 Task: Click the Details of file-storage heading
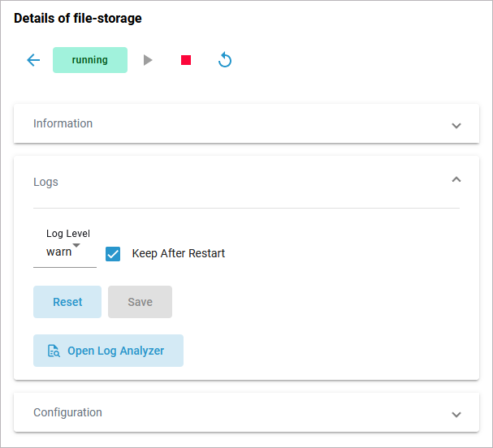point(77,18)
